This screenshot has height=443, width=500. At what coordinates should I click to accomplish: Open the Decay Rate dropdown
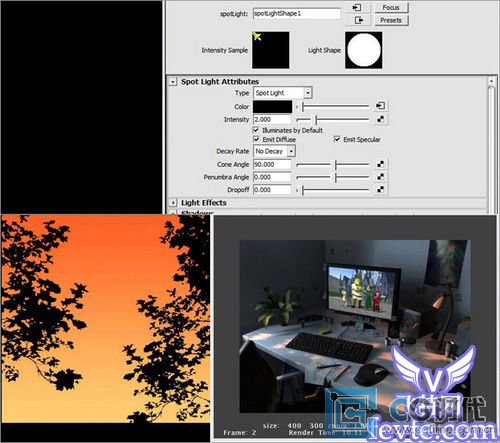click(274, 151)
